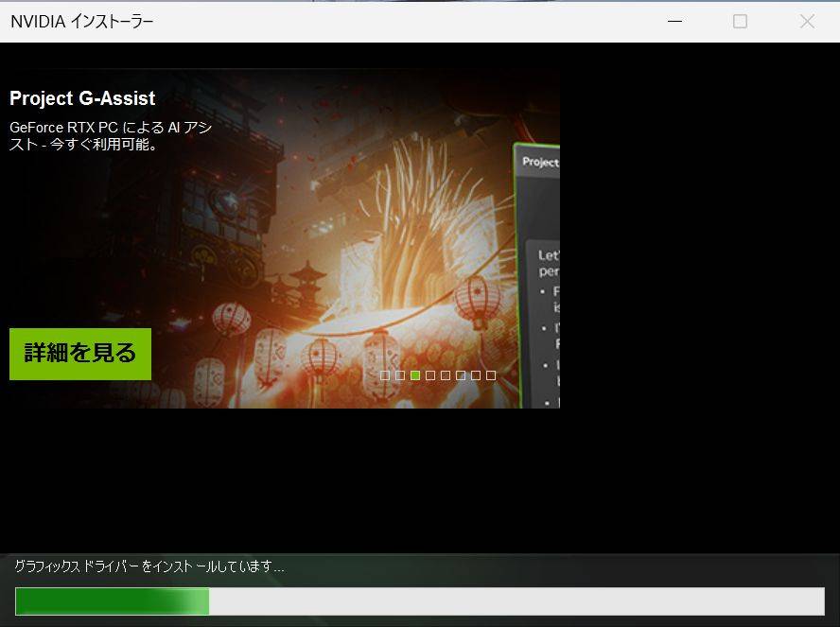Image resolution: width=840 pixels, height=627 pixels.
Task: Select the sixth slide indicator dot
Action: tap(460, 375)
